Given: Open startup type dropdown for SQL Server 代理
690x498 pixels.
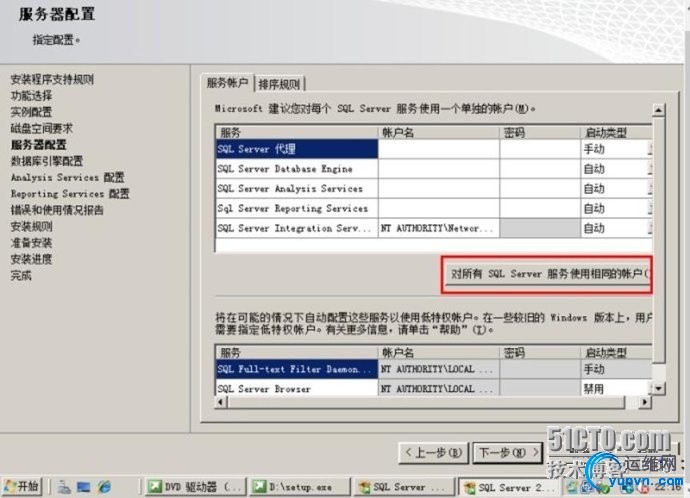Looking at the screenshot, I should coord(650,149).
